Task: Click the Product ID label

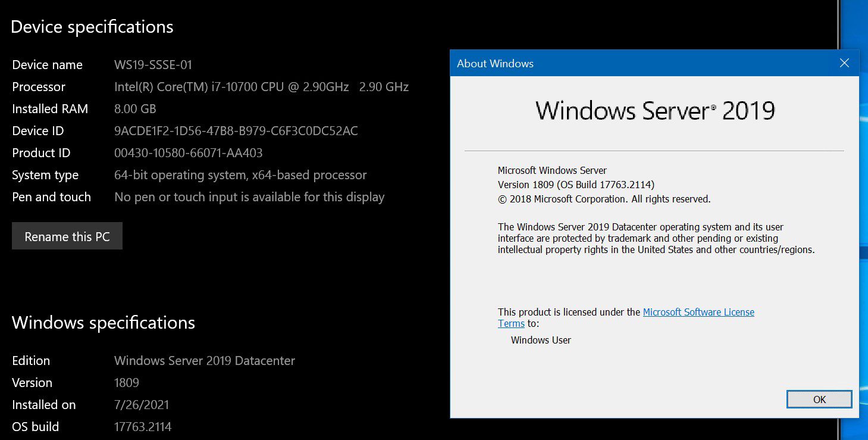Action: 41,153
